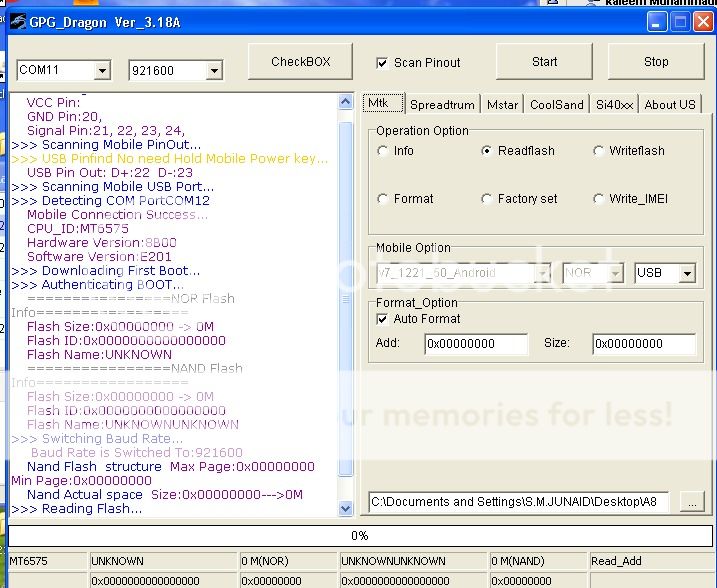This screenshot has width=717, height=588.
Task: Minimize the GPG_Dragon window
Action: pyautogui.click(x=657, y=21)
